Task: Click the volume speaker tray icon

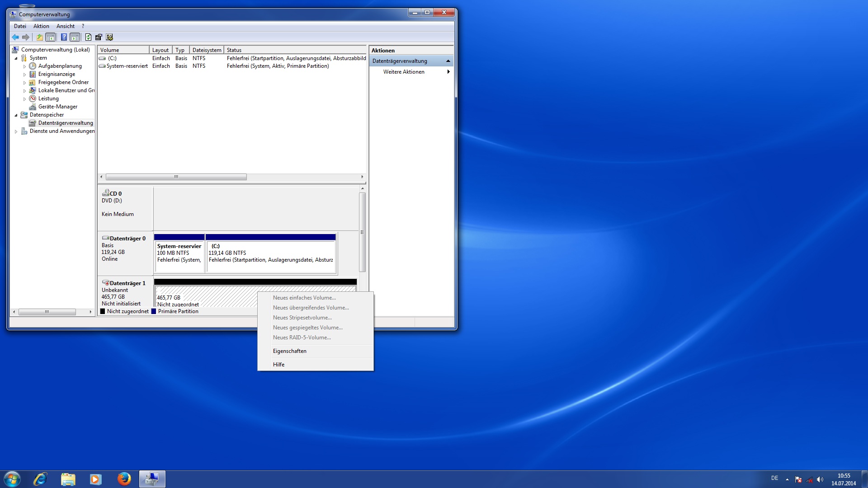Action: click(x=820, y=479)
